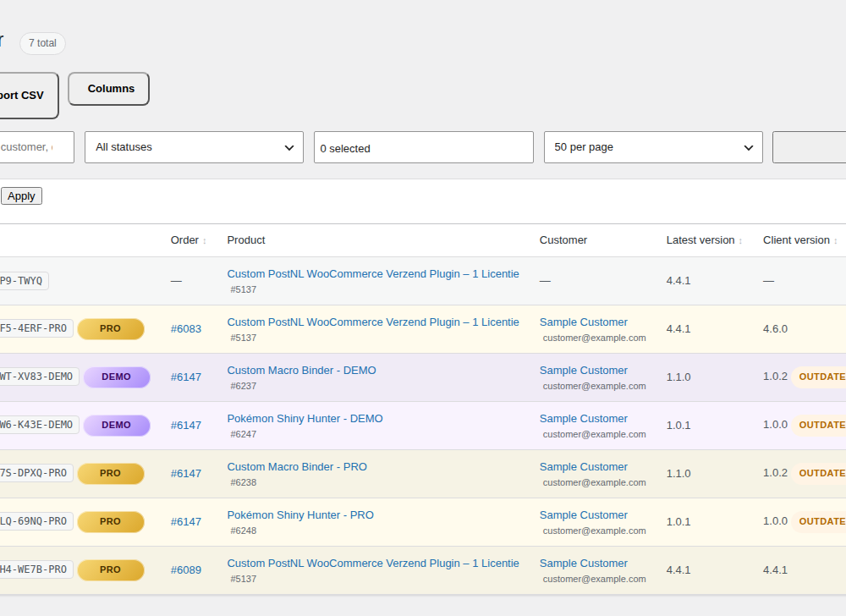Screen dimensions: 846x616
Task: Click PRO badge beside F5-4ERF-PRO key
Action: click(x=111, y=329)
